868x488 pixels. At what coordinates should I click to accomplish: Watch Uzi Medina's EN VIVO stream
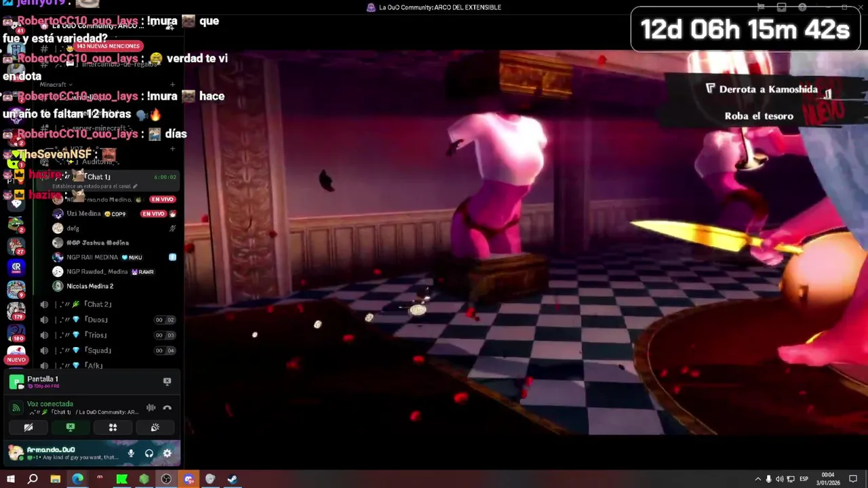153,214
